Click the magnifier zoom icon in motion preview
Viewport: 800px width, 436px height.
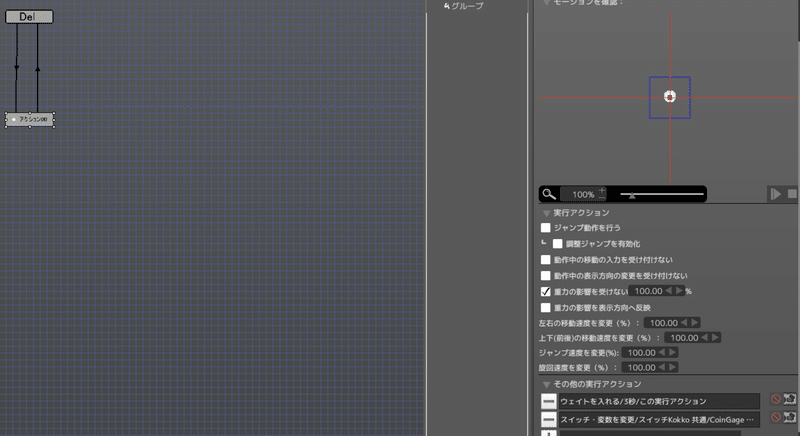point(548,194)
